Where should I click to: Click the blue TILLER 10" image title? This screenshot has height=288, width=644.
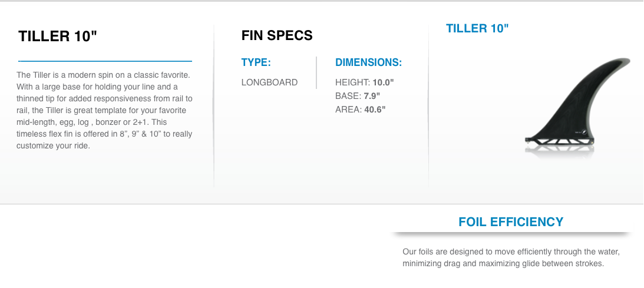coord(477,28)
